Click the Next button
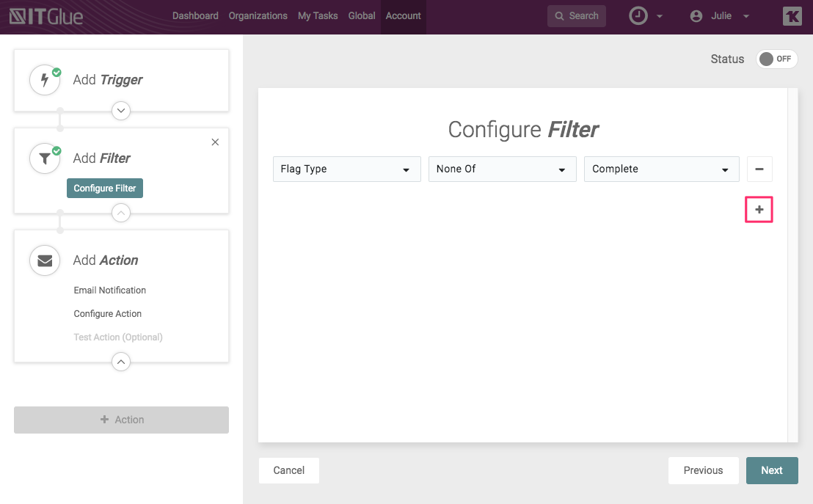The width and height of the screenshot is (813, 504). pyautogui.click(x=771, y=470)
